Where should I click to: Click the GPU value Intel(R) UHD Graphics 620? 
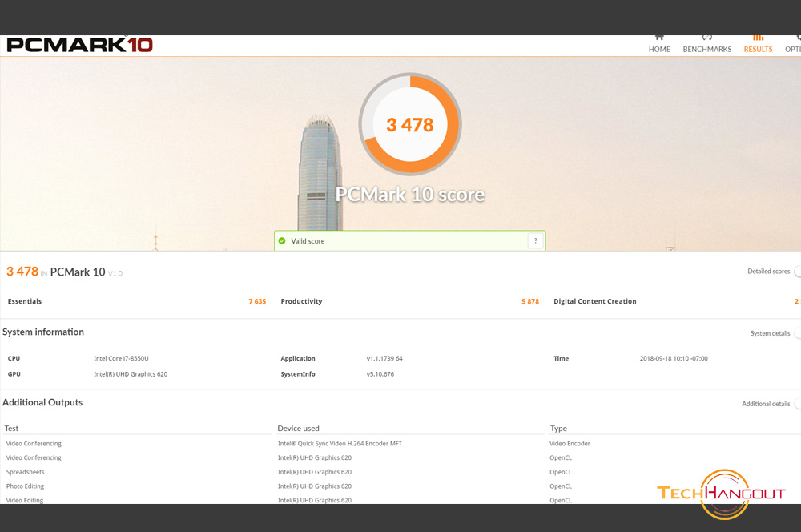[131, 374]
